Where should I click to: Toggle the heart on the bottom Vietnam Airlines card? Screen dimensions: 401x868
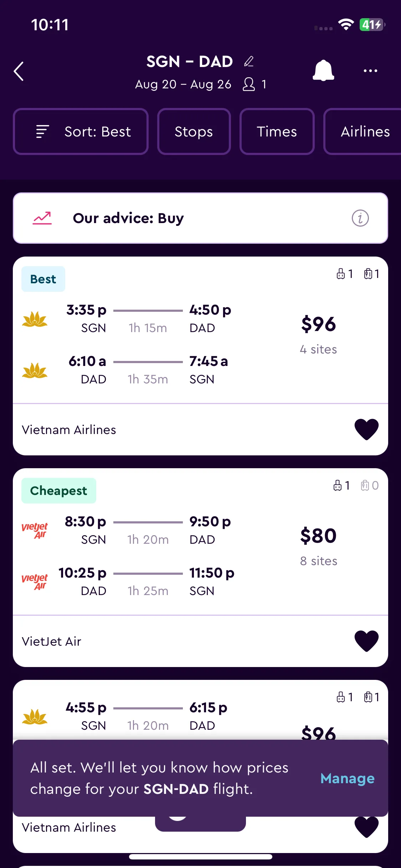366,827
